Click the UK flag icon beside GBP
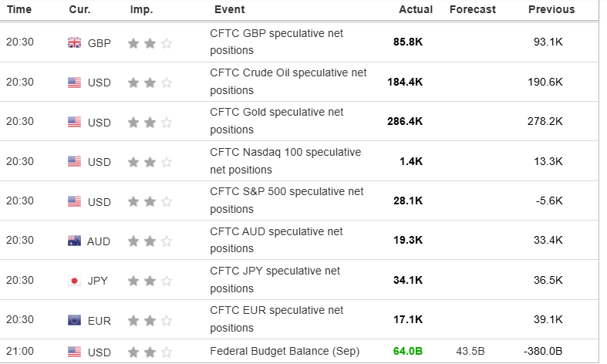The width and height of the screenshot is (607, 364). (74, 43)
